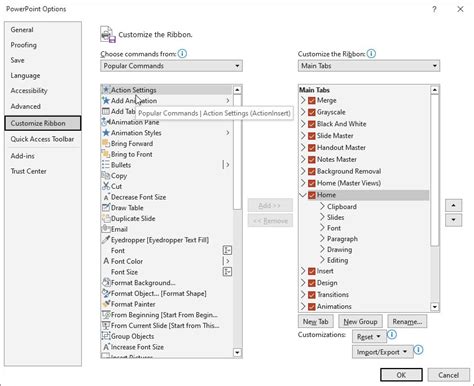Click the Decrease Font Size icon
Image resolution: width=474 pixels, height=386 pixels.
106,197
